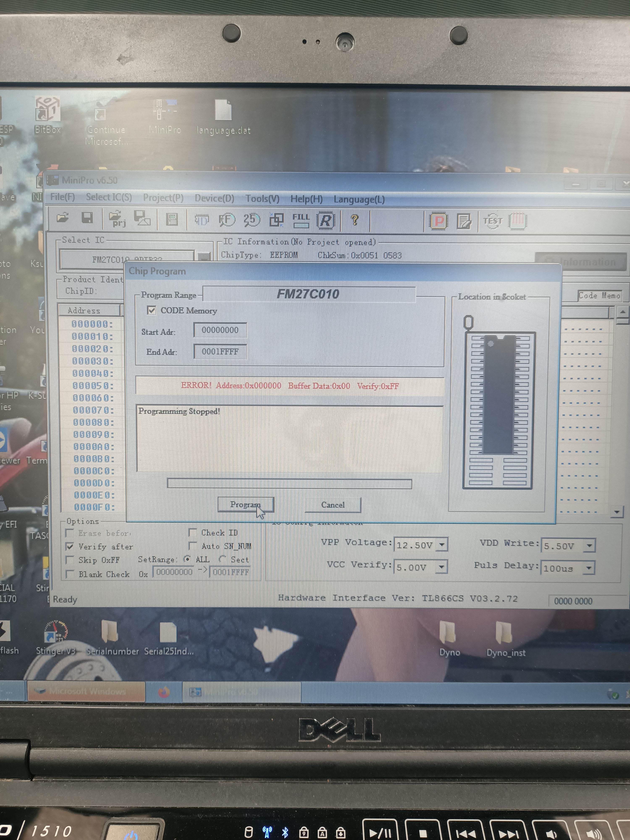Click the Open file toolbar icon

point(63,218)
